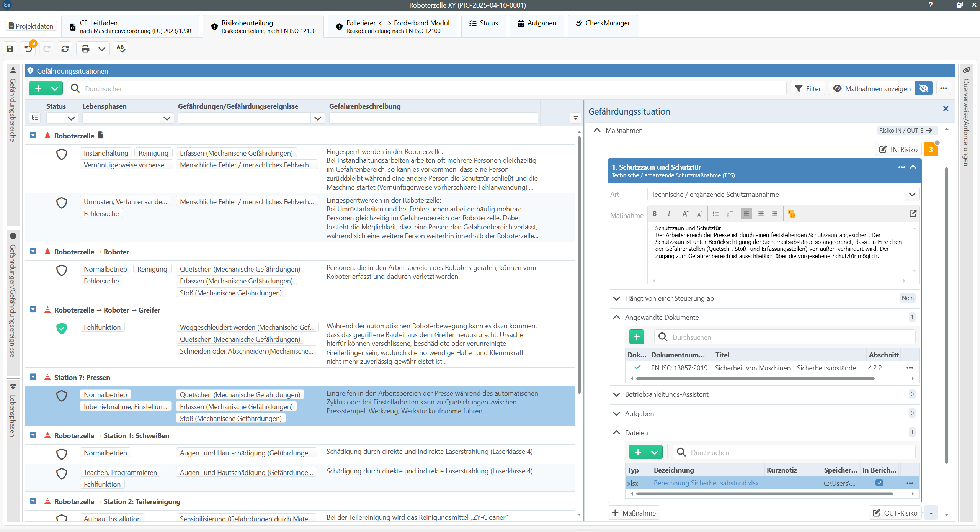Click in the main Durchsuchen search field
The width and height of the screenshot is (980, 532).
(x=427, y=88)
